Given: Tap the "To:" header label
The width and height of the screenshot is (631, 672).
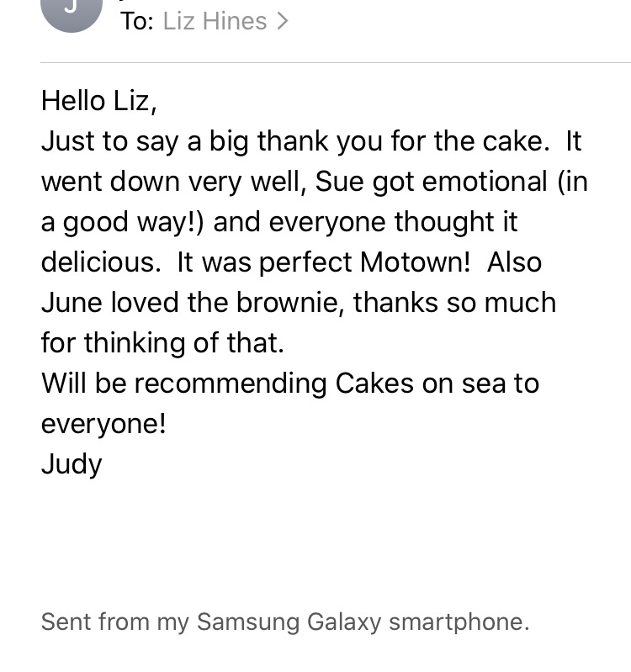Looking at the screenshot, I should [x=137, y=21].
